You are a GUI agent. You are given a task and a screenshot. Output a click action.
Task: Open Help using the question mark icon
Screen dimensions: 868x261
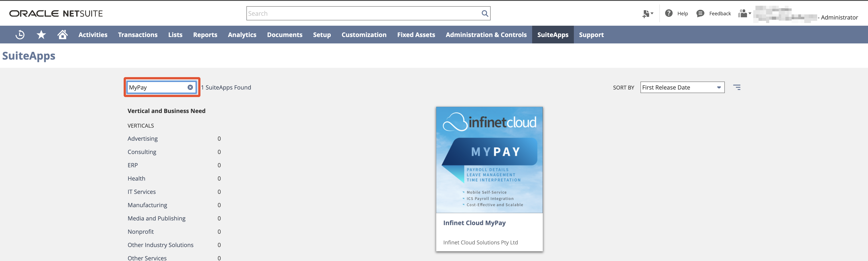[x=668, y=13]
